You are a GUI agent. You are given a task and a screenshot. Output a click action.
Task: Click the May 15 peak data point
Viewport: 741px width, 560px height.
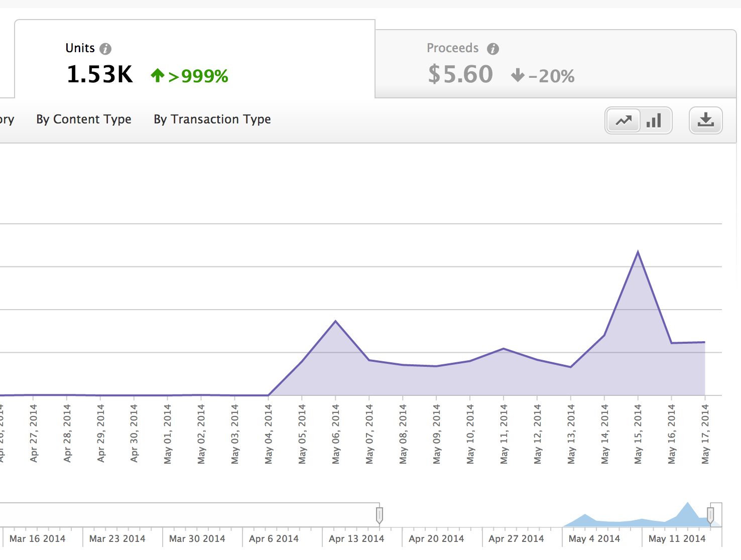pos(638,251)
